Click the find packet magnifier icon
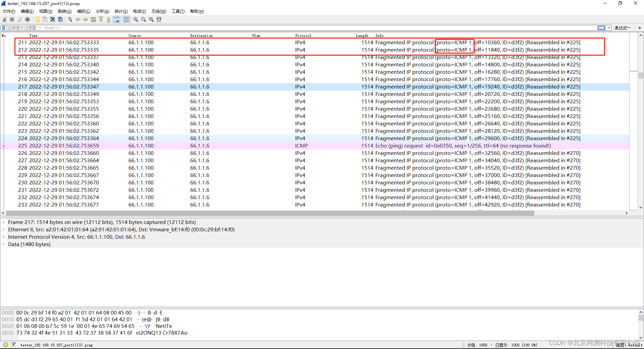This screenshot has width=644, height=349. [70, 19]
